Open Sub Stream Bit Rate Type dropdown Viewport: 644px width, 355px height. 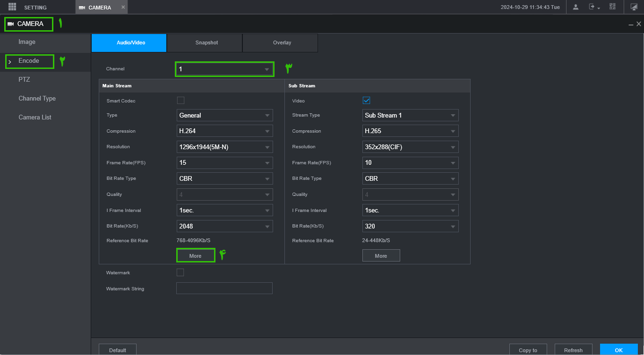point(410,178)
